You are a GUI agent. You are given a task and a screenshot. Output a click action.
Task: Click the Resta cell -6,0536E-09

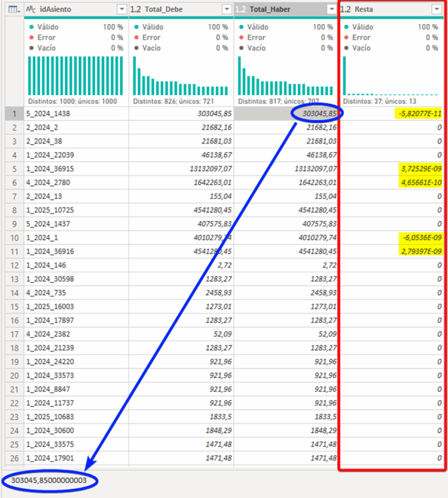(391, 237)
